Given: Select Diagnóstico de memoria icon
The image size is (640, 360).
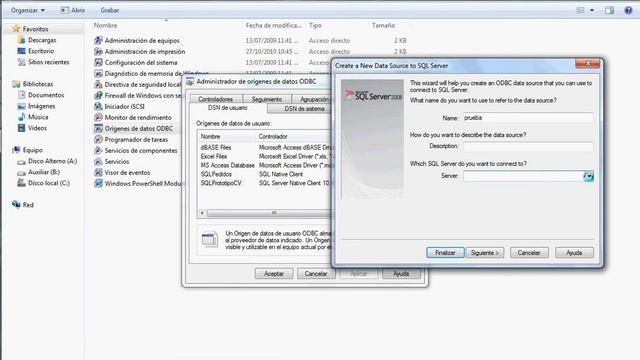Looking at the screenshot, I should [x=98, y=73].
